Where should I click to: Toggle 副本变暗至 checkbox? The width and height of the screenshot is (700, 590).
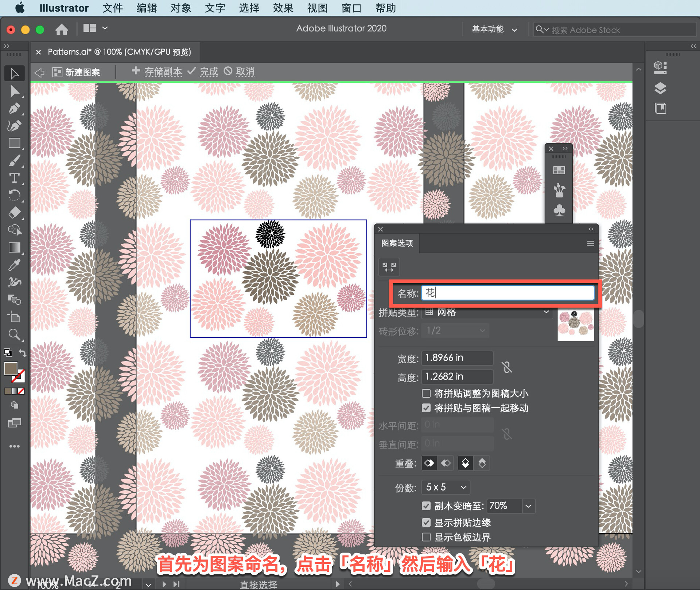pos(426,506)
